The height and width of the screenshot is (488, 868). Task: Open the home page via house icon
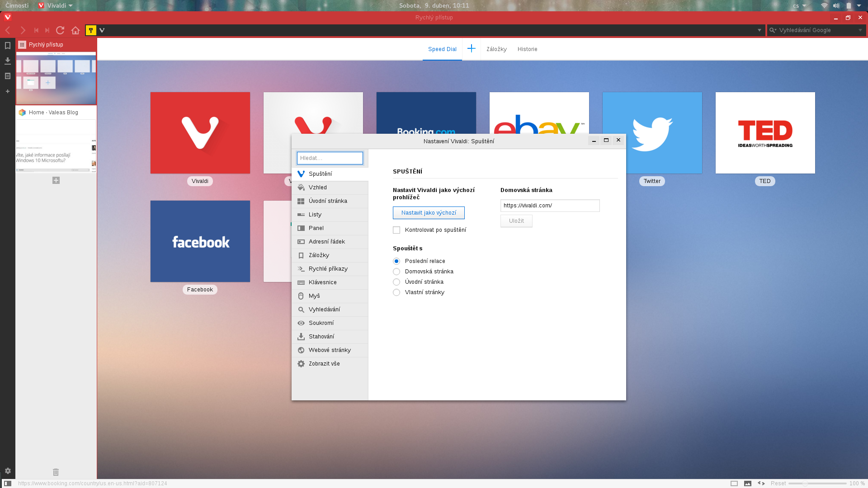point(75,30)
